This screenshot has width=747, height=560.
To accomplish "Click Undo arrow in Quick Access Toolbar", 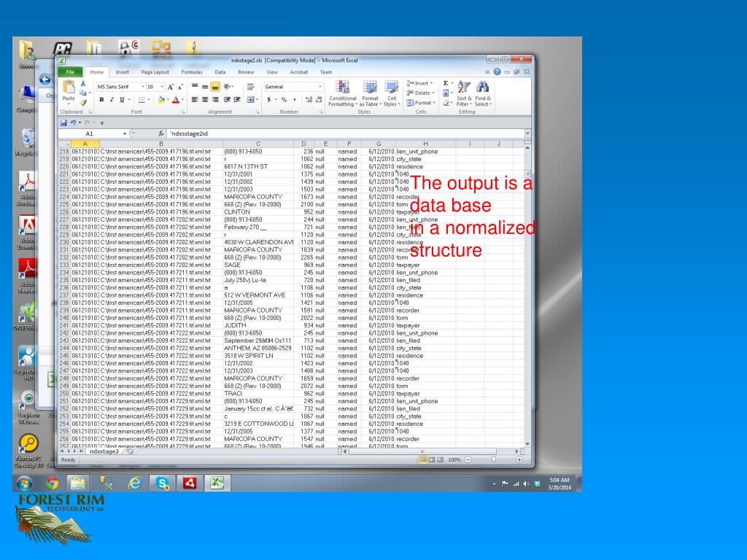I will (x=74, y=122).
